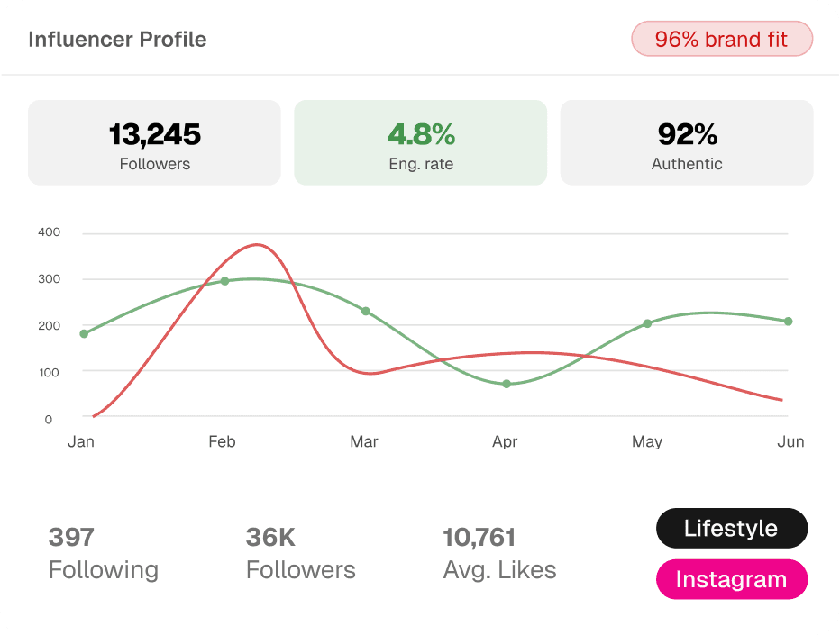The image size is (840, 635).
Task: Click the Mar label on chart axis
Action: click(x=364, y=441)
